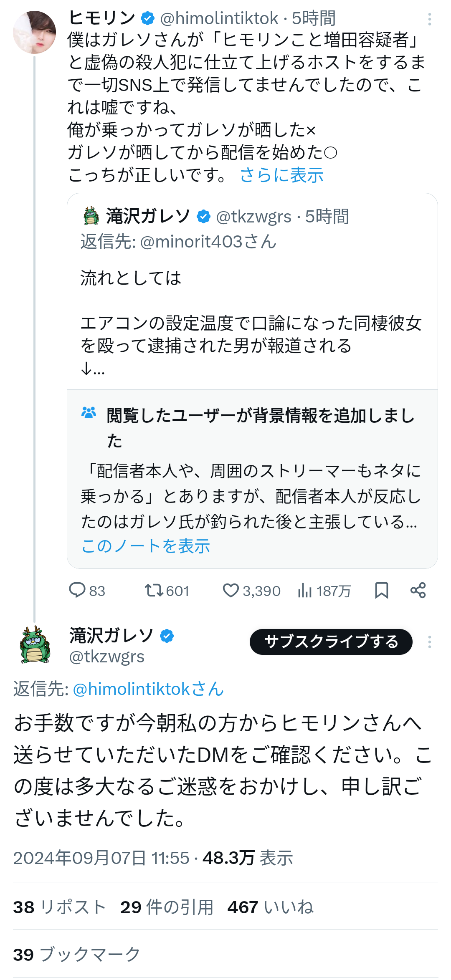Image resolution: width=451 pixels, height=980 pixels.
Task: Click the サブスクライブする button
Action: click(x=331, y=642)
